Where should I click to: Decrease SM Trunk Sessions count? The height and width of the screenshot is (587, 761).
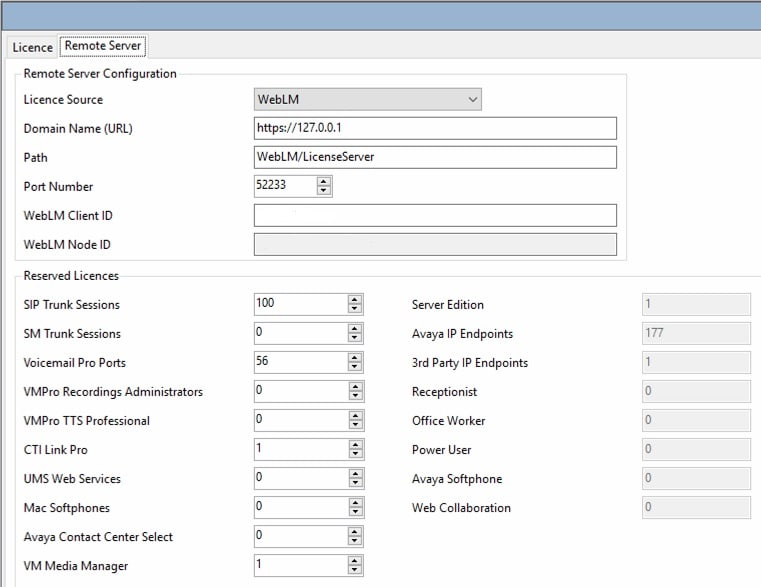click(x=355, y=338)
